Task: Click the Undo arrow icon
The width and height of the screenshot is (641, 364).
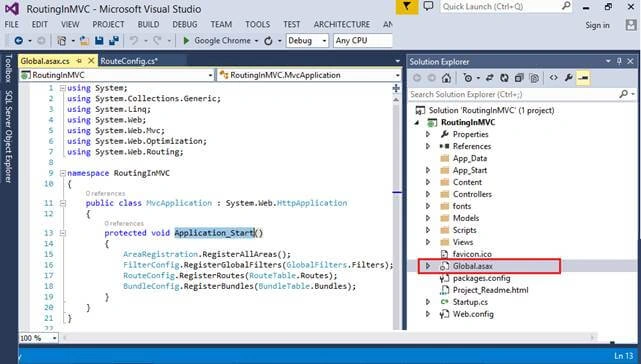Action: (x=133, y=40)
